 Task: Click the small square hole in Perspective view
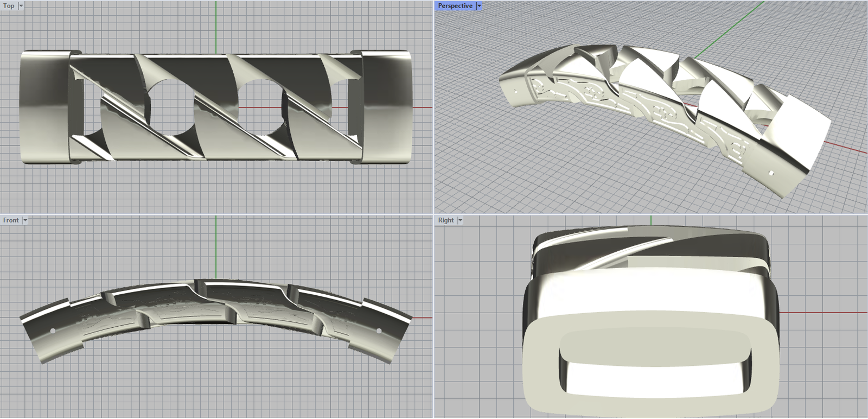pos(771,173)
